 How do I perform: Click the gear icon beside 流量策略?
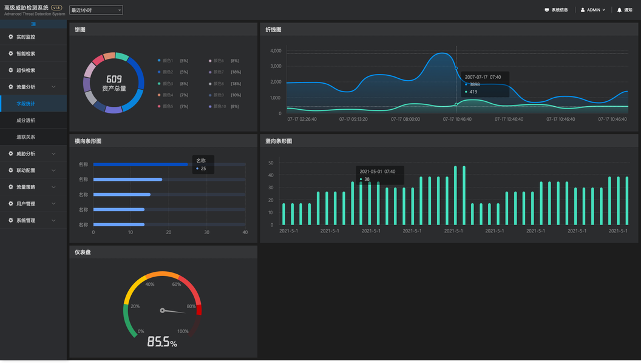coord(11,187)
